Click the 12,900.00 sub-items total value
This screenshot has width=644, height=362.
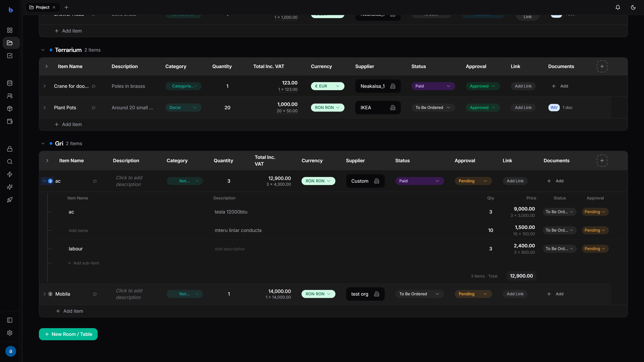[x=521, y=276]
